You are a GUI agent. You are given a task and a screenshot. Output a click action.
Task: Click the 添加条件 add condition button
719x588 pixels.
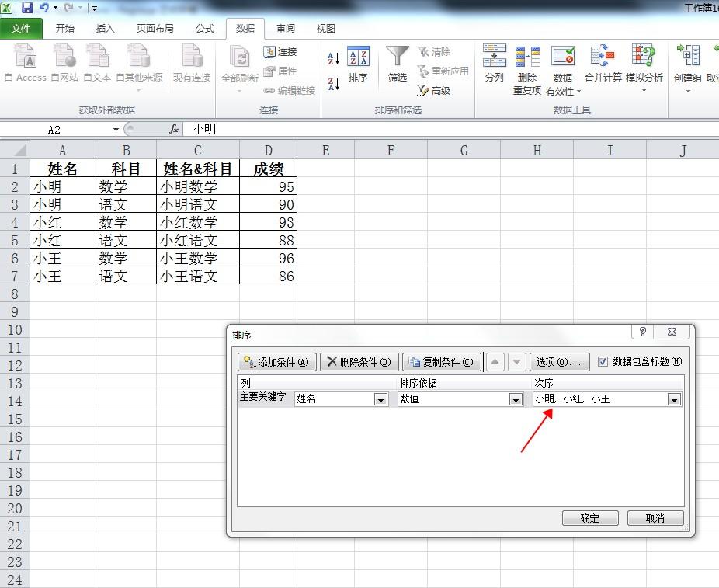click(x=277, y=362)
